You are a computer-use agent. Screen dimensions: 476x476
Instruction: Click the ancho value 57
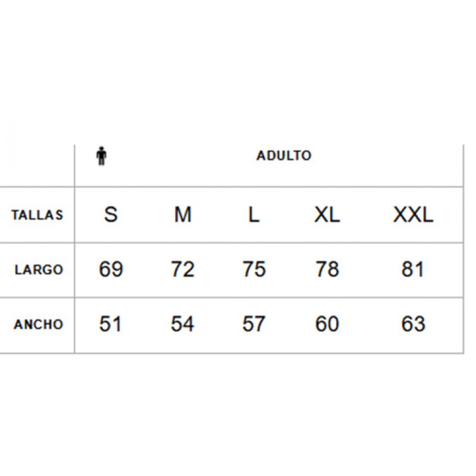tap(254, 324)
